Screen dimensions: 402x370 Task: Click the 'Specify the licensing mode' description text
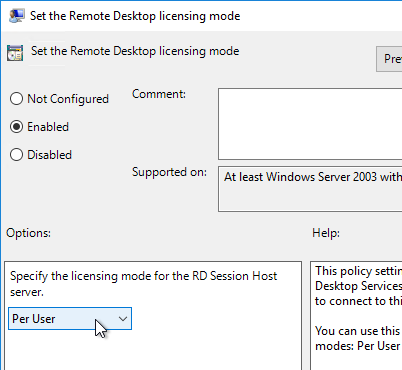coord(143,284)
